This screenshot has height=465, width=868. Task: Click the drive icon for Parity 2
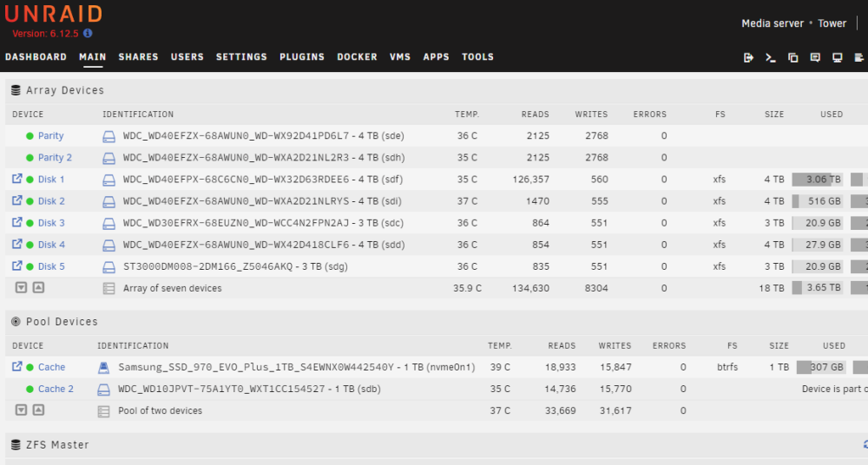(109, 158)
